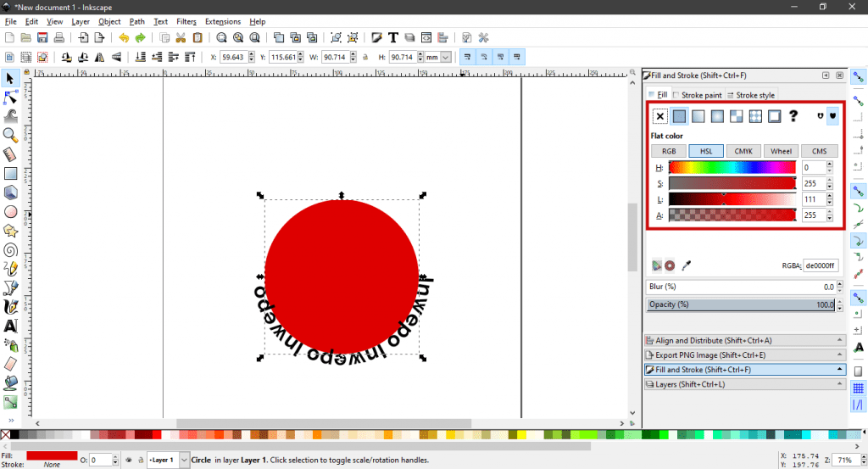Click the Hue gradient slider
868x469 pixels.
(x=732, y=168)
